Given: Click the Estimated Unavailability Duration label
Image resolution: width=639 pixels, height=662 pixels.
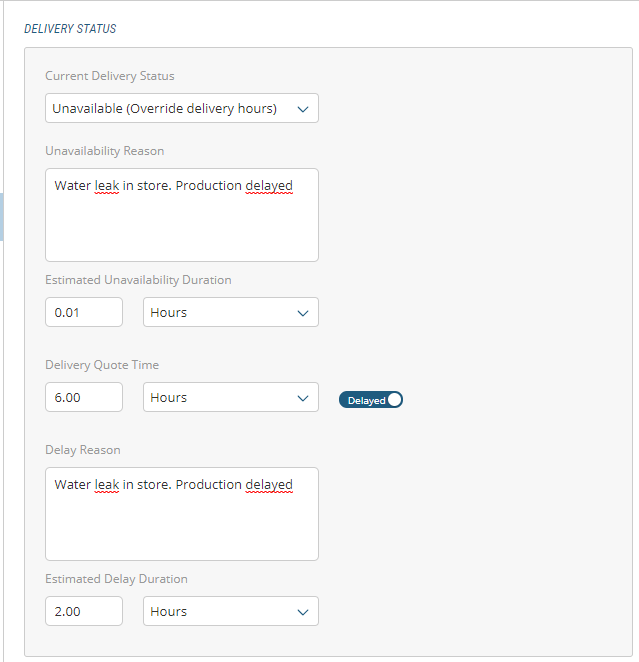Looking at the screenshot, I should click(138, 280).
